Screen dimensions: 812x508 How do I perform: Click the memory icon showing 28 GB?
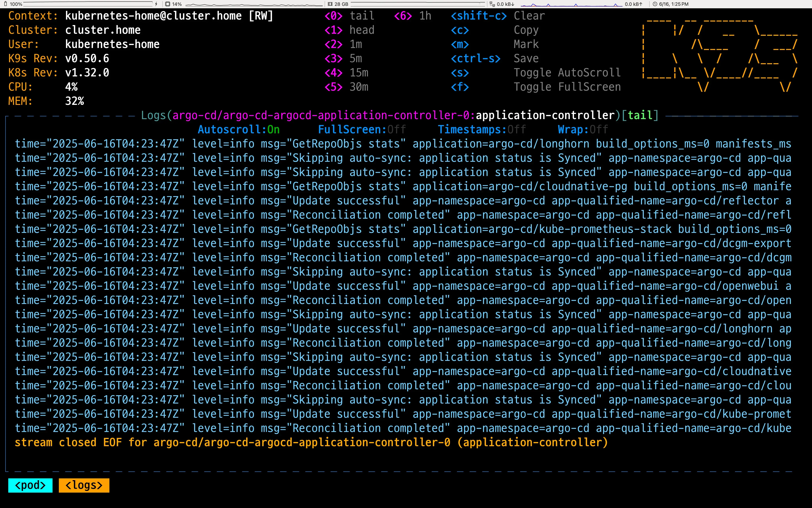pos(330,4)
